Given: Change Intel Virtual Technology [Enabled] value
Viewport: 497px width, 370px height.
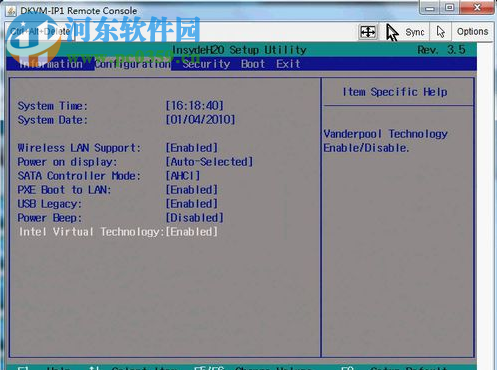Looking at the screenshot, I should click(x=192, y=232).
